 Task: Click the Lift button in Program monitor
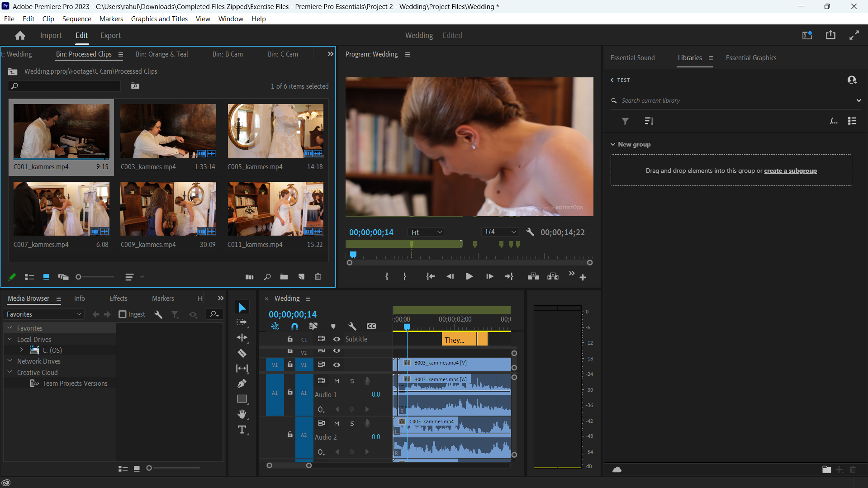tap(533, 276)
